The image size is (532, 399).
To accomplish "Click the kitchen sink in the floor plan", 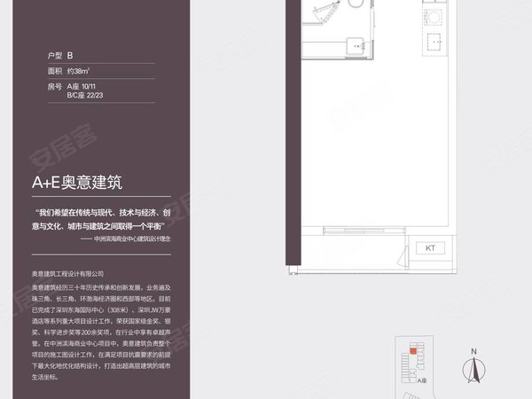I will (x=434, y=42).
